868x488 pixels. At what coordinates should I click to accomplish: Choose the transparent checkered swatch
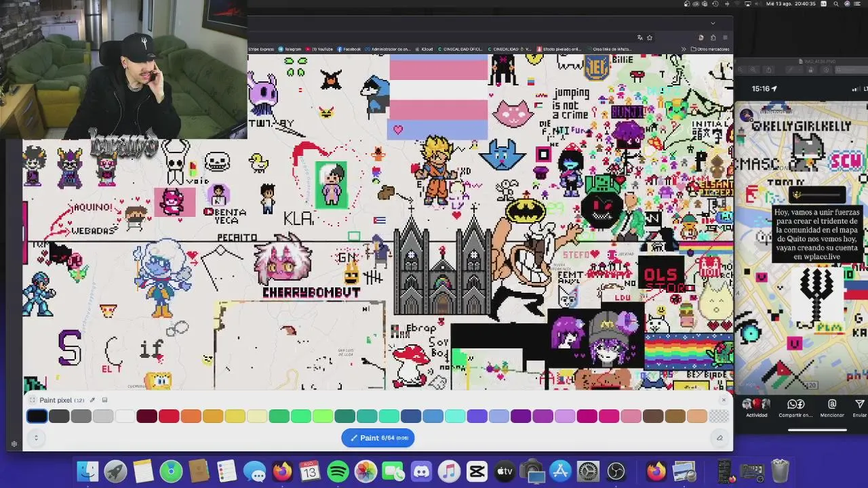(719, 416)
